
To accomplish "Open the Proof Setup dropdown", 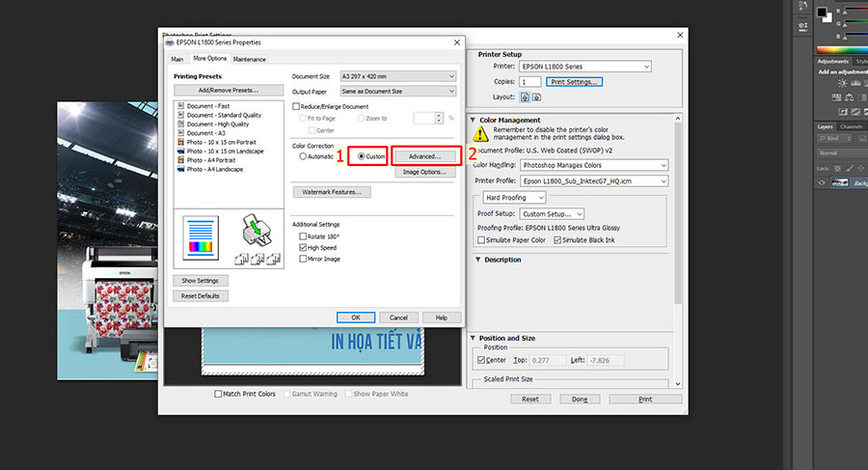I will click(552, 214).
